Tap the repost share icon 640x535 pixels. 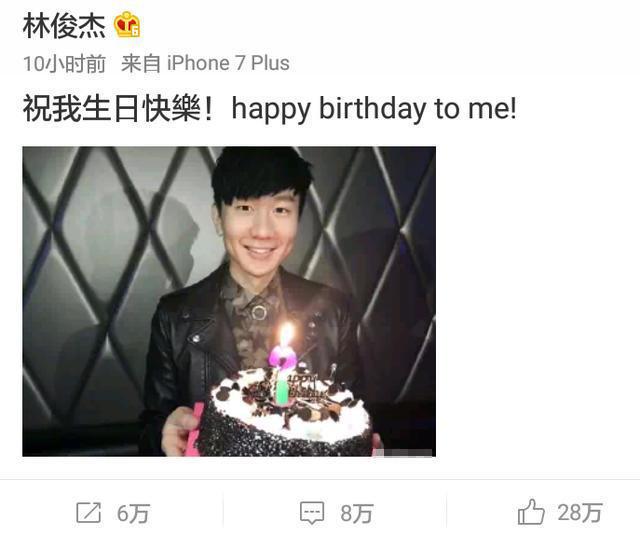tap(89, 513)
